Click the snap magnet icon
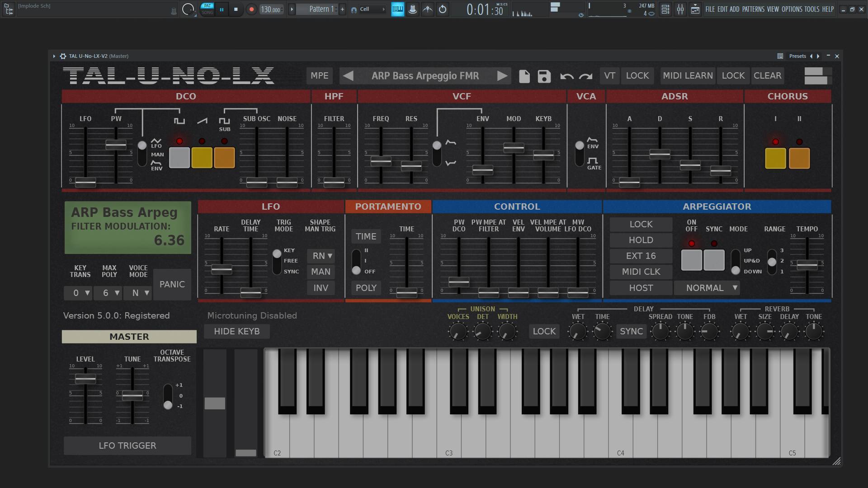 pos(354,9)
